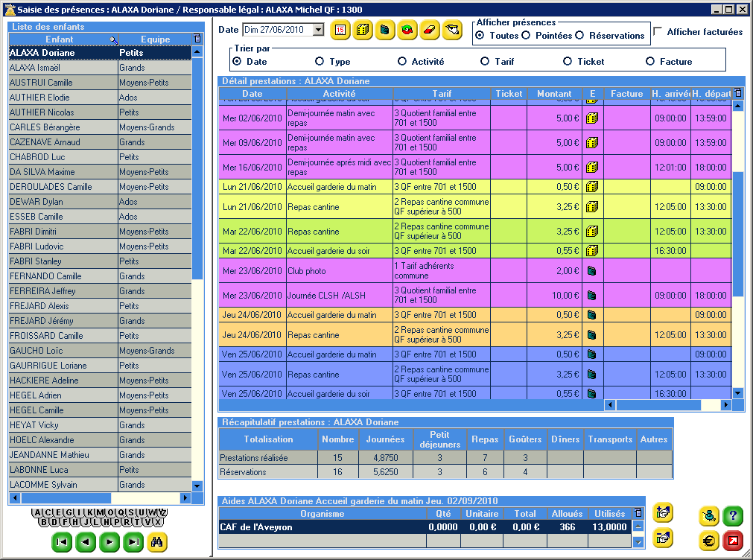This screenshot has width=753, height=560.
Task: Click the Tarif column header
Action: pyautogui.click(x=442, y=94)
